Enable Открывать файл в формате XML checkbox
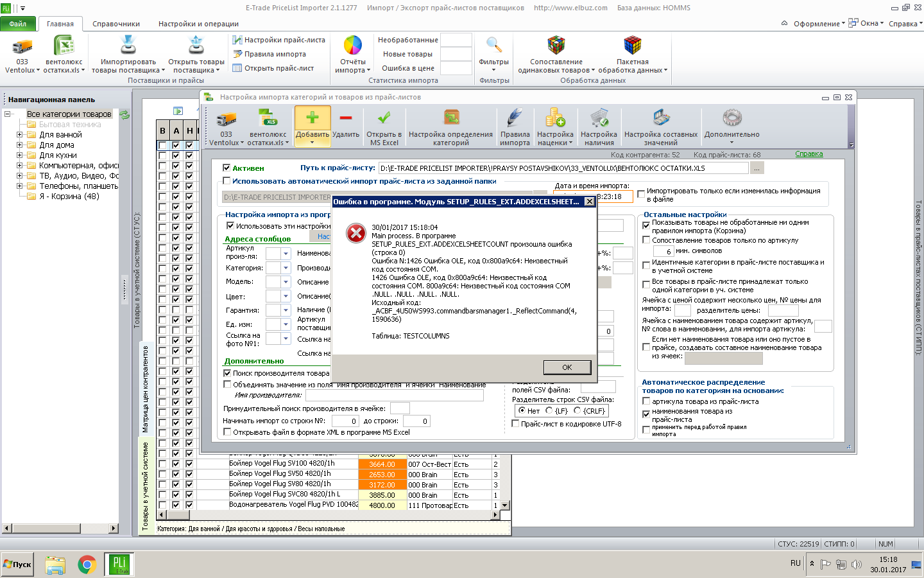This screenshot has height=578, width=924. (x=227, y=432)
